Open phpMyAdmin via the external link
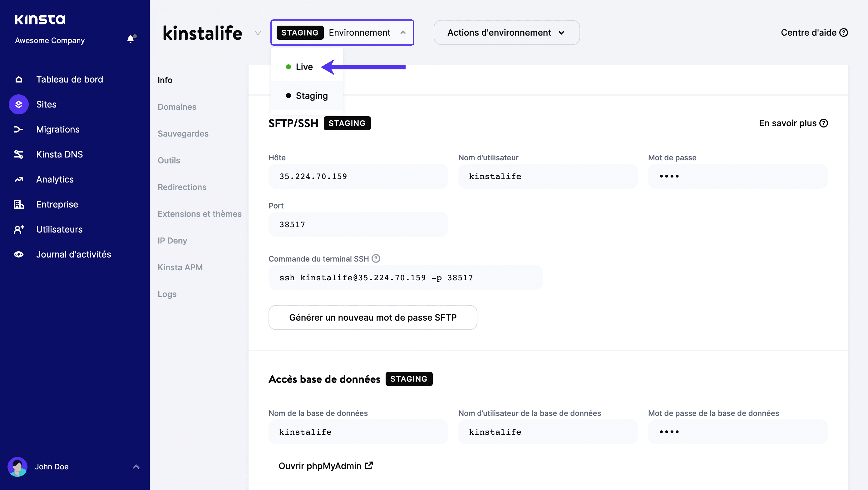The image size is (868, 490). (369, 466)
